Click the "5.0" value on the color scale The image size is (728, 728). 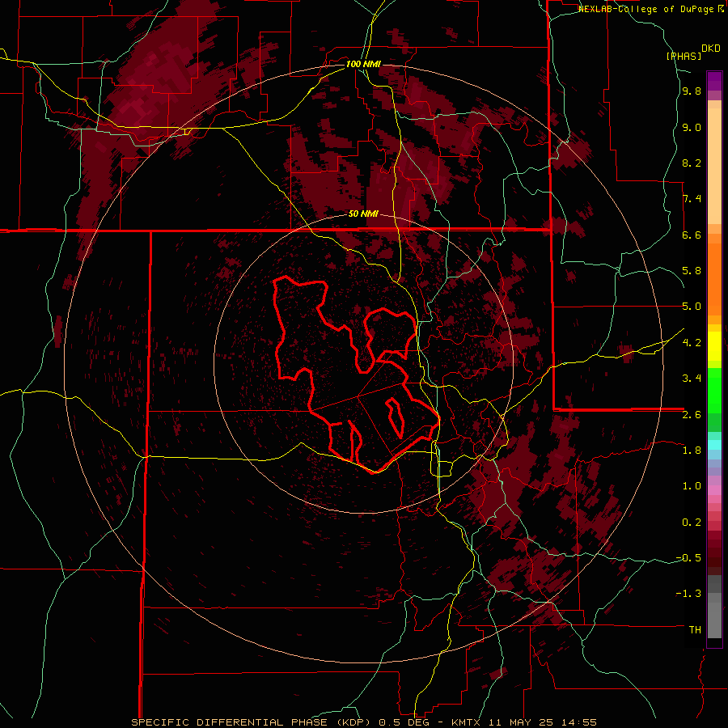(x=692, y=307)
